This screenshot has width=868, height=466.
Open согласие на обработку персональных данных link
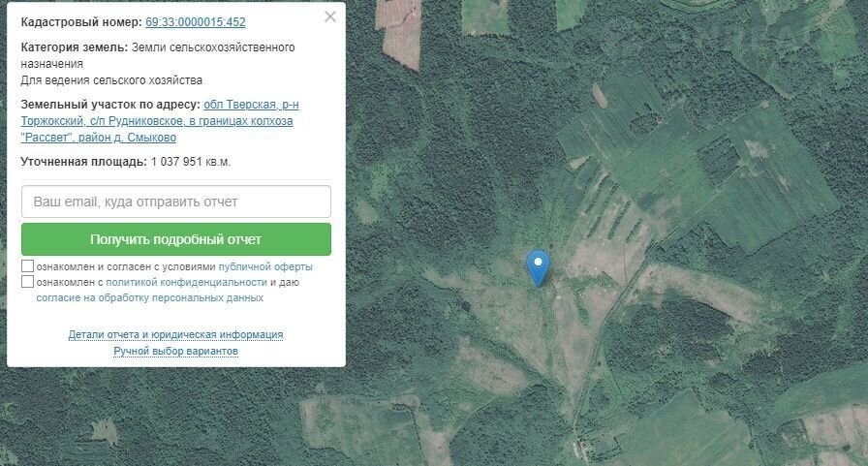(149, 297)
